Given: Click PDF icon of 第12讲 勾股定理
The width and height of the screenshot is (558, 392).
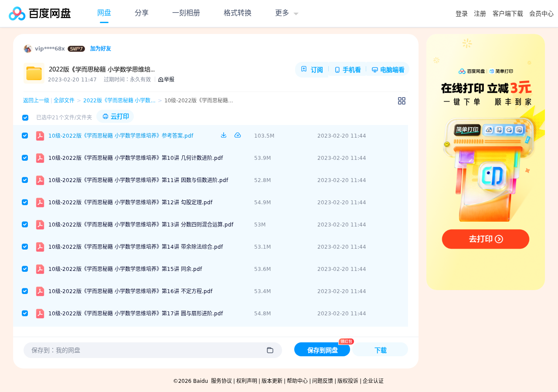Looking at the screenshot, I should click(x=40, y=203).
